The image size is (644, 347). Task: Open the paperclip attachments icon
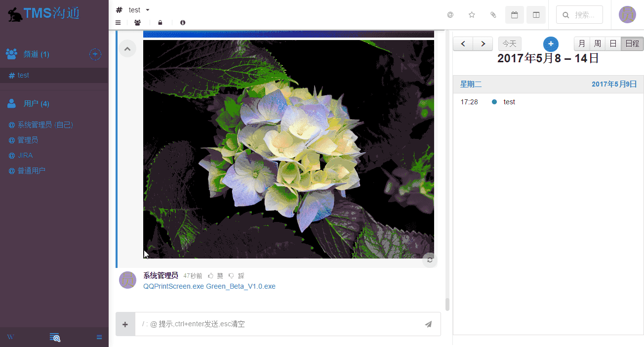[493, 15]
